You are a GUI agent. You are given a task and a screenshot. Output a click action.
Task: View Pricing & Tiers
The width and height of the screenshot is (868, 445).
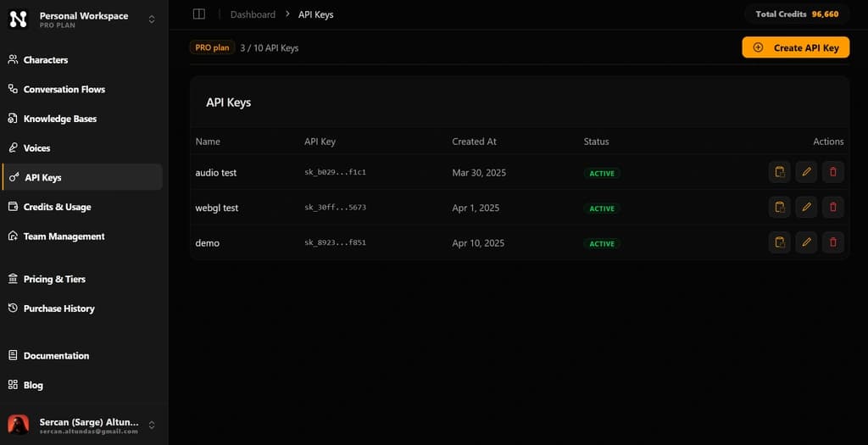click(82, 279)
